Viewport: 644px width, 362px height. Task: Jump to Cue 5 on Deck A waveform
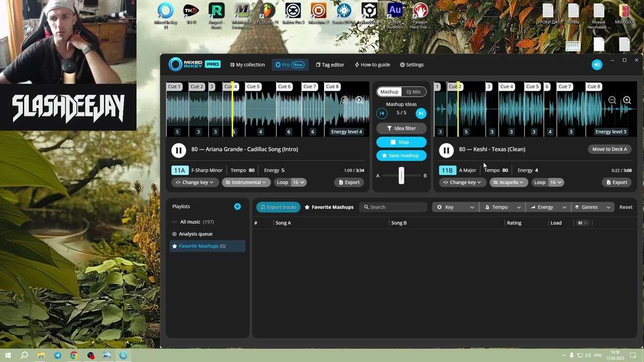click(254, 86)
